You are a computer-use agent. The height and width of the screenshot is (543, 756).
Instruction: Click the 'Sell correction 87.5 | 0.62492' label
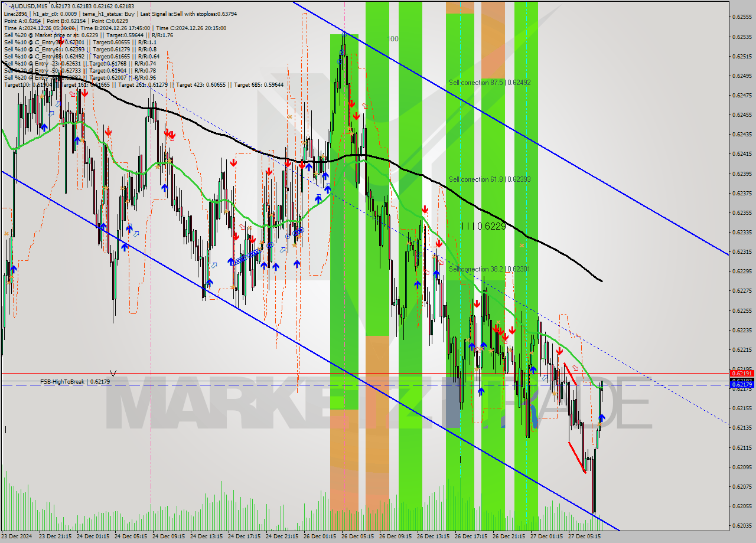[x=490, y=83]
